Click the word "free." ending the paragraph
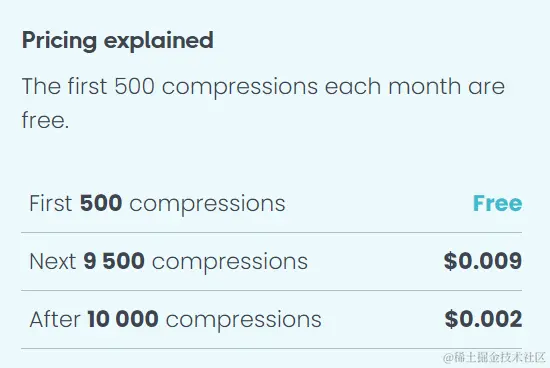Screen dimensions: 550x368 [45, 120]
